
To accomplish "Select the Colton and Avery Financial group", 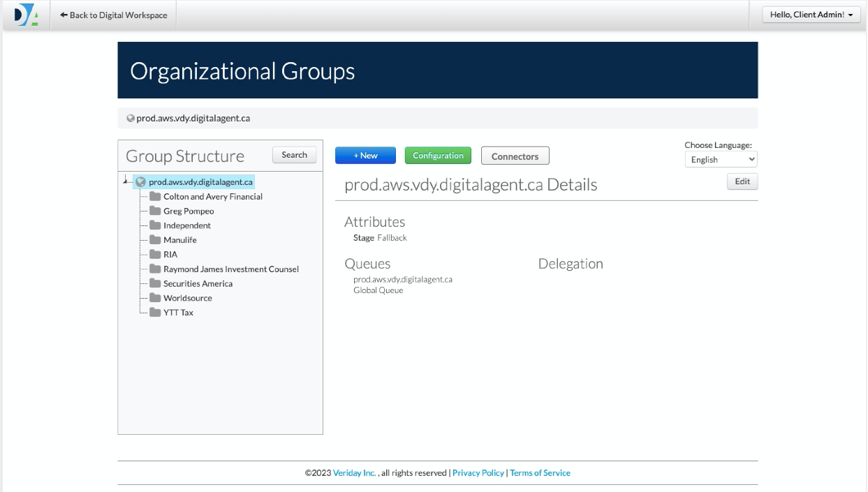I will [213, 197].
